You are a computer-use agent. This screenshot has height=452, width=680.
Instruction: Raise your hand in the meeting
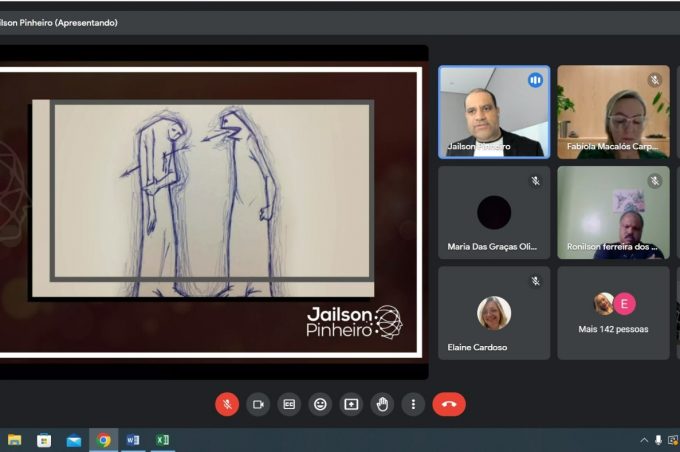tap(382, 404)
